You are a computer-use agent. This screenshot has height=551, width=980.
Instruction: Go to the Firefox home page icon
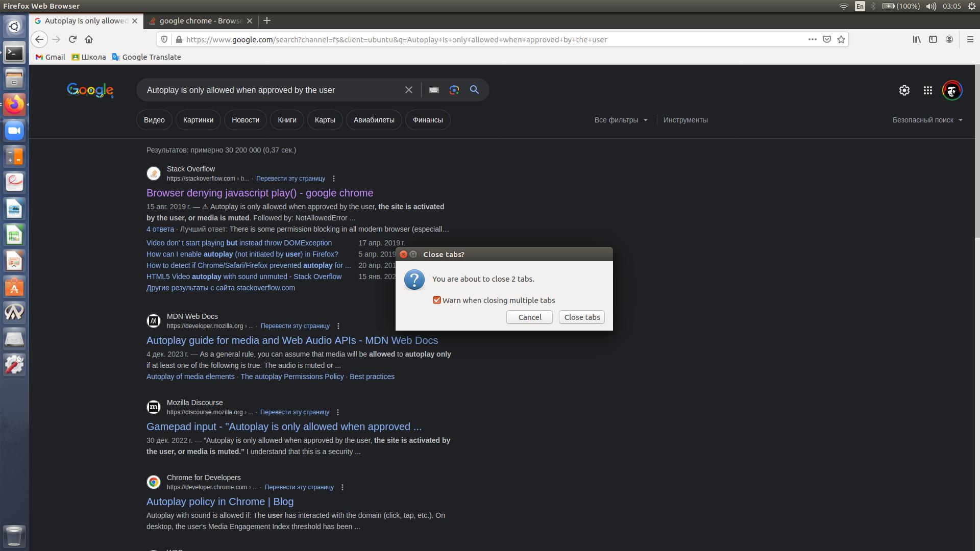[89, 39]
